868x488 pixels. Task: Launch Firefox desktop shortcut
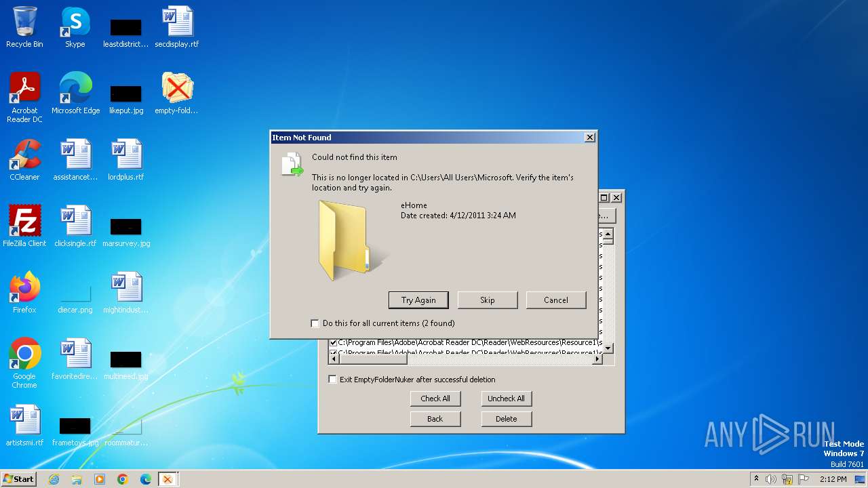24,293
